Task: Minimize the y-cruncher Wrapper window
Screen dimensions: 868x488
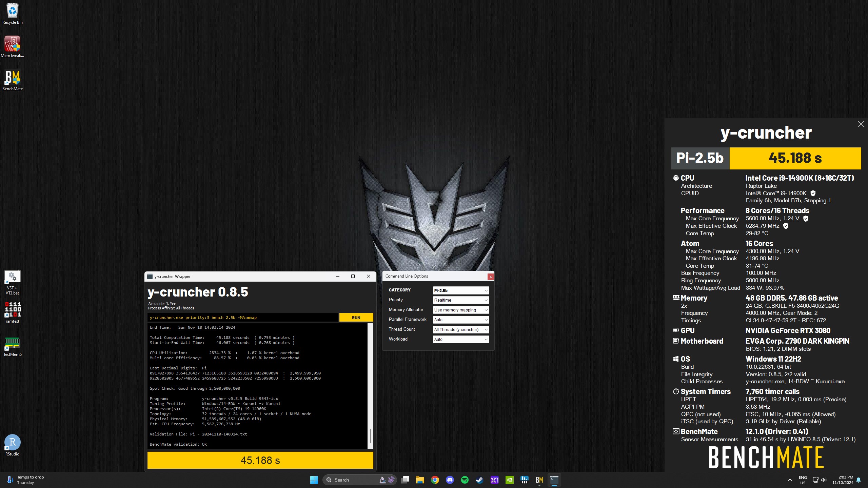Action: 338,277
